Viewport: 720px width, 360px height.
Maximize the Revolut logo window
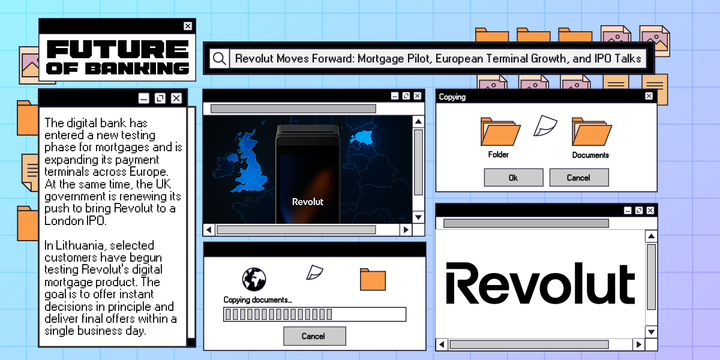[x=638, y=210]
